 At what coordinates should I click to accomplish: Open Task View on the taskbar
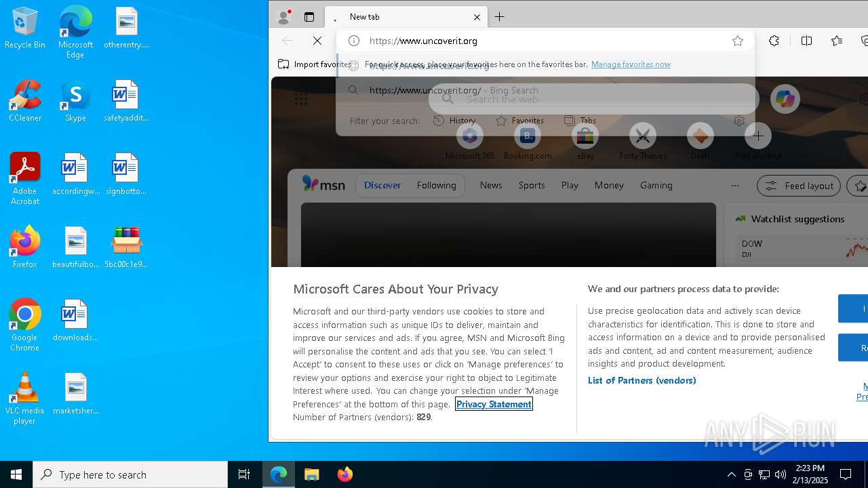coord(244,474)
